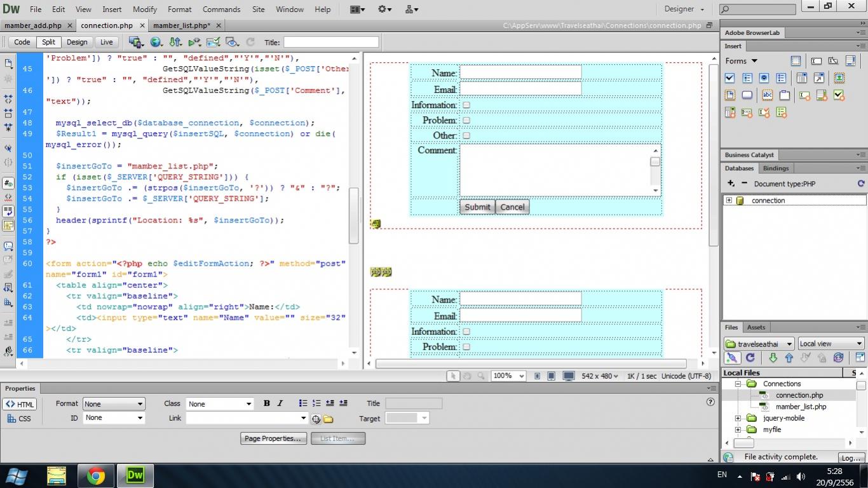
Task: Insert Checkbox from Forms insert panel
Action: (729, 78)
